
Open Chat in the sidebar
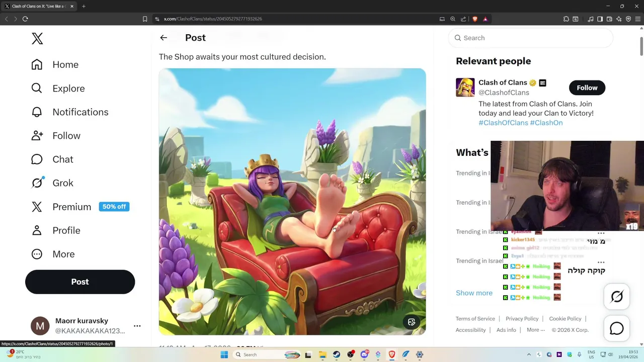click(x=52, y=159)
